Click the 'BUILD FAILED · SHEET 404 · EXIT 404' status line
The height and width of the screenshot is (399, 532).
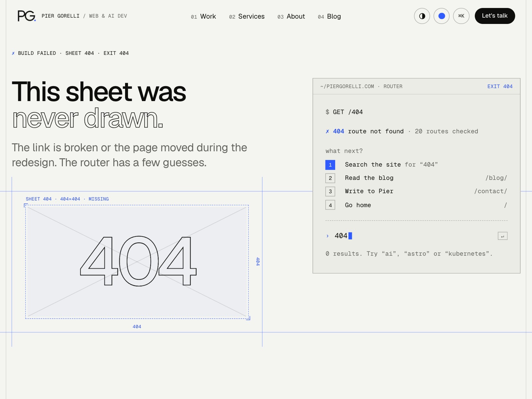pyautogui.click(x=70, y=53)
